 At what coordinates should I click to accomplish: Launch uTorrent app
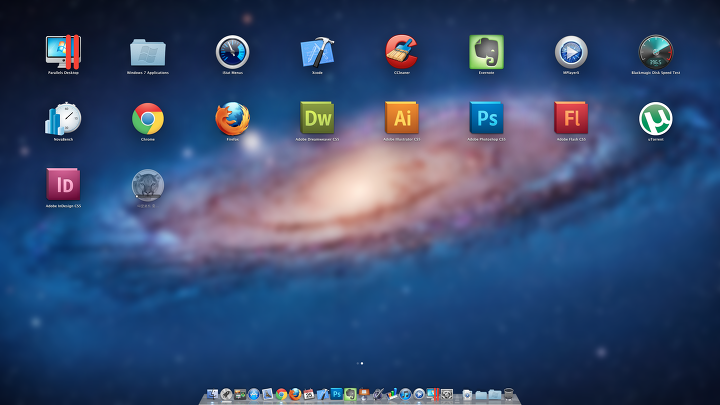coord(655,118)
